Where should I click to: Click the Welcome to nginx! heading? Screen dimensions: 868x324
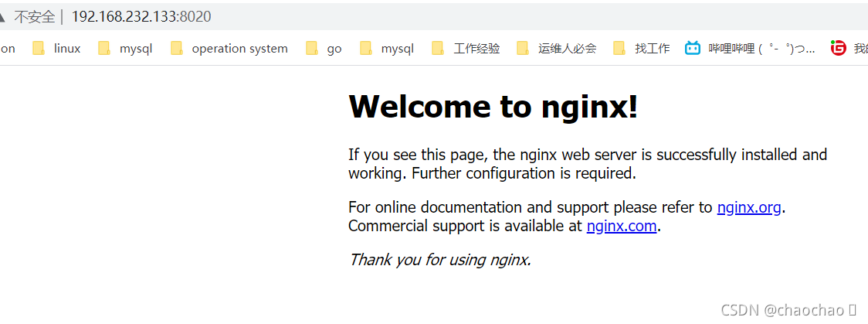click(493, 106)
